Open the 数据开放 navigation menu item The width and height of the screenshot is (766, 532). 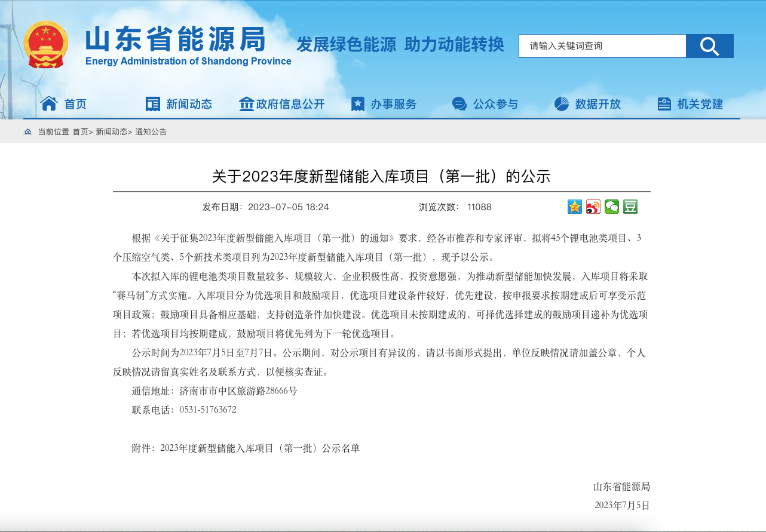coord(598,104)
